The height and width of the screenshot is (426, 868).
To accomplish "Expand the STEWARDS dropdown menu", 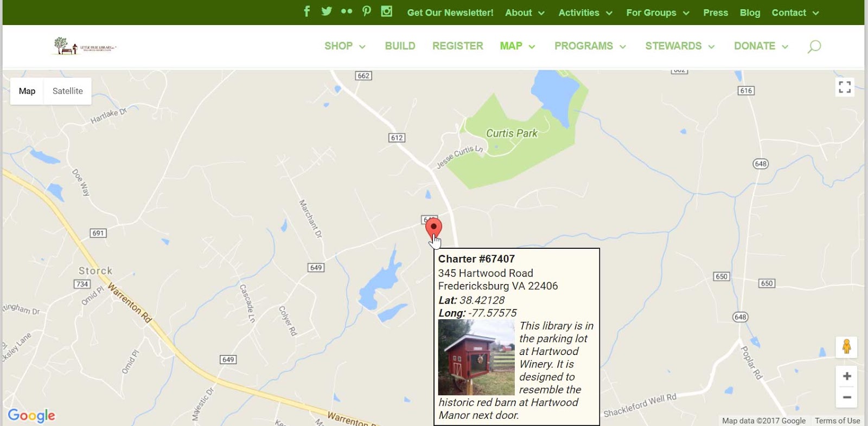I will click(x=680, y=46).
